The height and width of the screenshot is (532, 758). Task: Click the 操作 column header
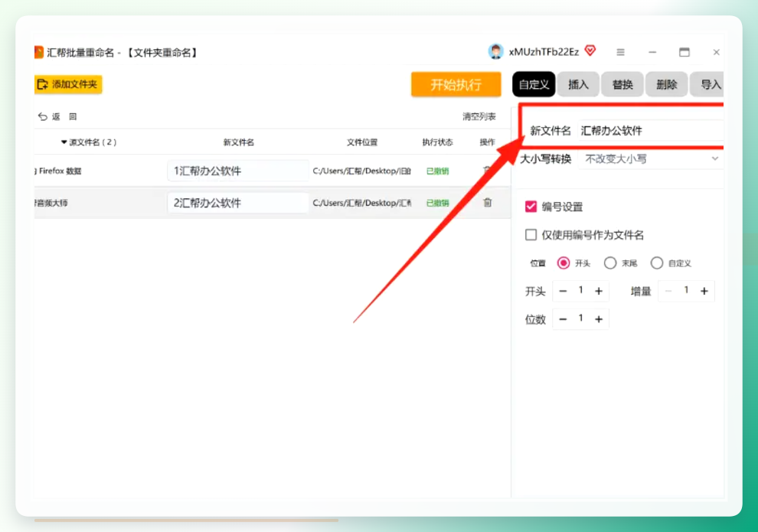[x=487, y=142]
